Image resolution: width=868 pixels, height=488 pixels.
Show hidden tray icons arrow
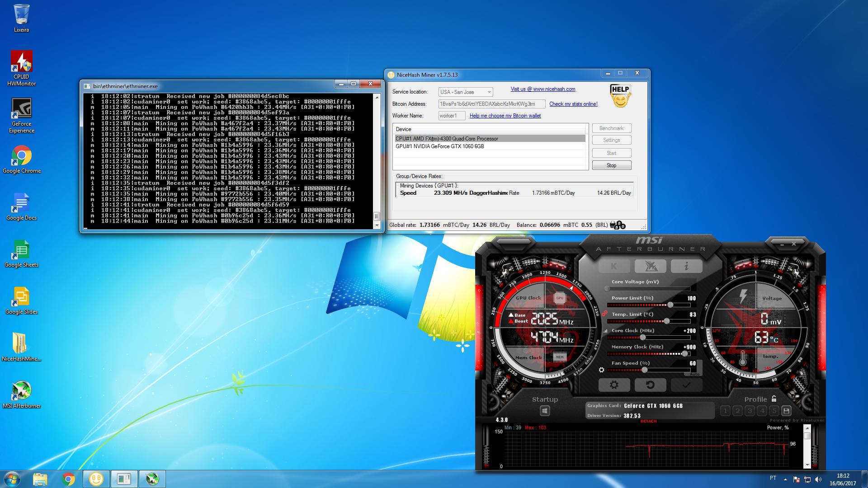(x=785, y=479)
